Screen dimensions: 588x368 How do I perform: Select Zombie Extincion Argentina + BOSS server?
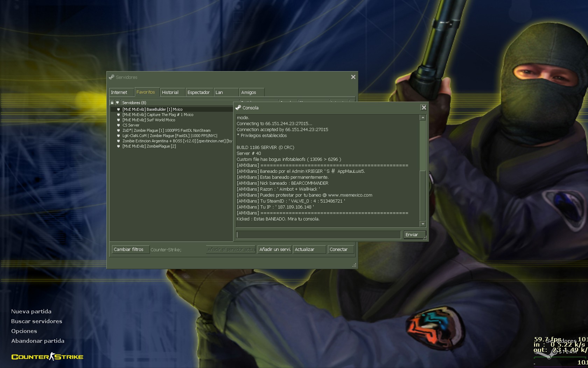(x=171, y=141)
